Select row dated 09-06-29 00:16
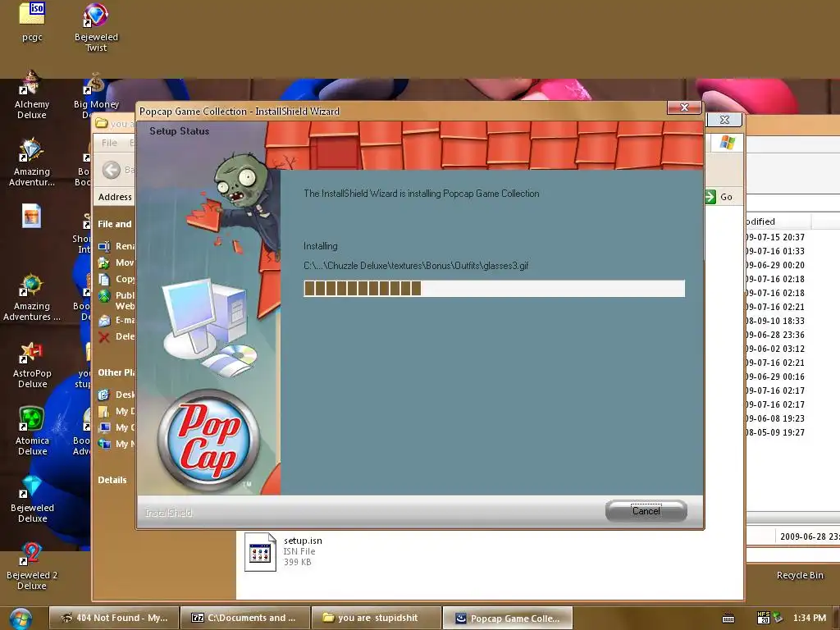The height and width of the screenshot is (630, 840). click(x=775, y=376)
